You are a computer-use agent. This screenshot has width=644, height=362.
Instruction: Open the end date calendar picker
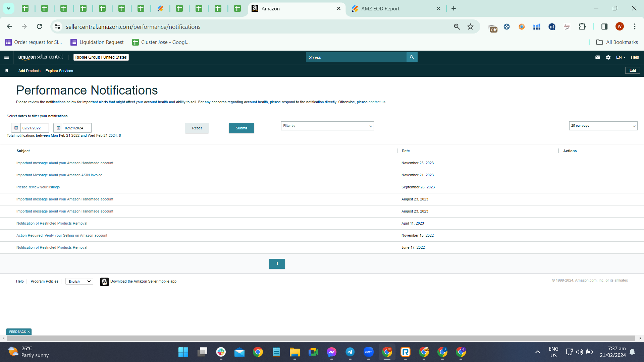(x=58, y=128)
